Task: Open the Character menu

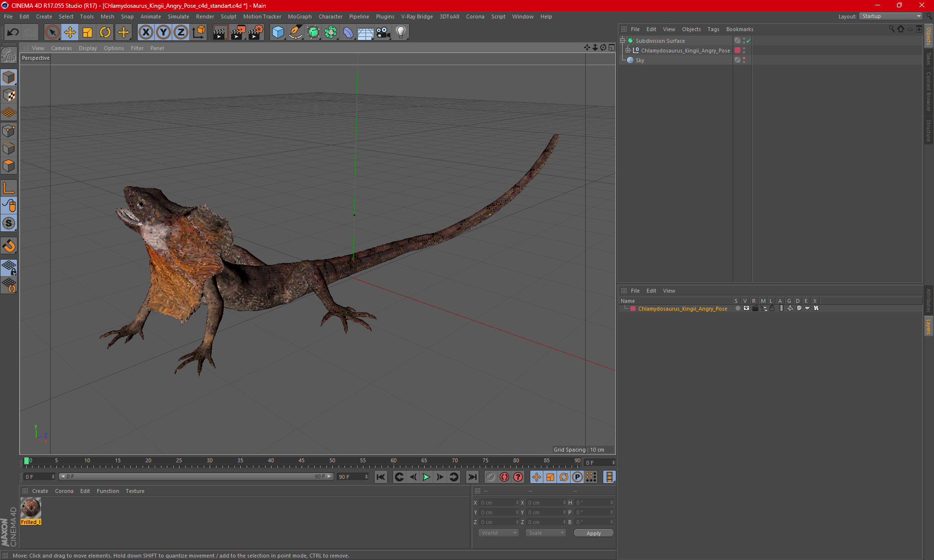Action: (x=330, y=17)
